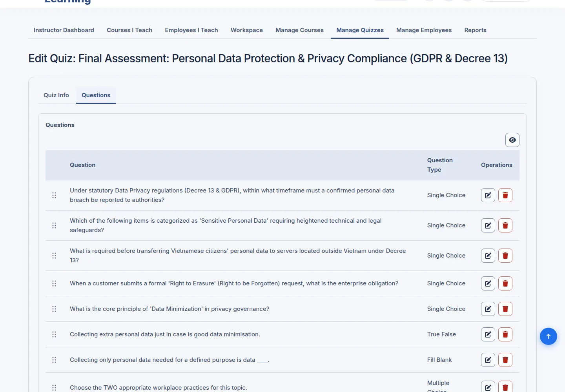
Task: Edit the question about transferring data outside Vietnam
Action: [488, 256]
